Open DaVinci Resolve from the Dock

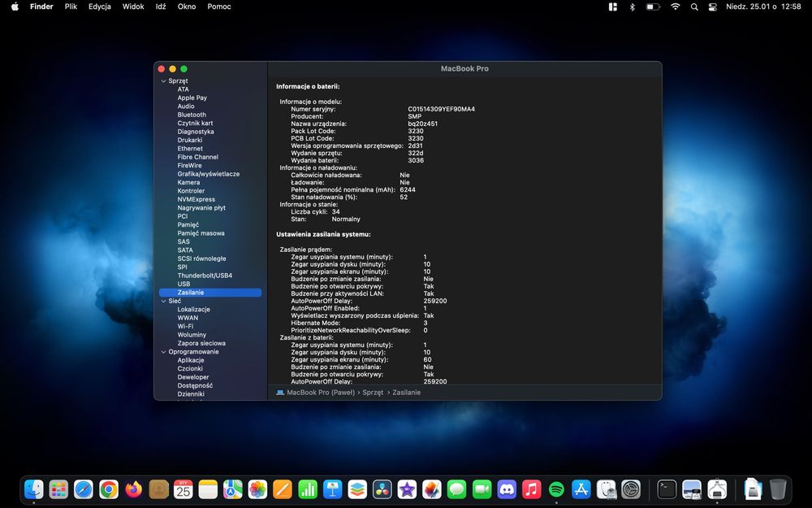382,488
